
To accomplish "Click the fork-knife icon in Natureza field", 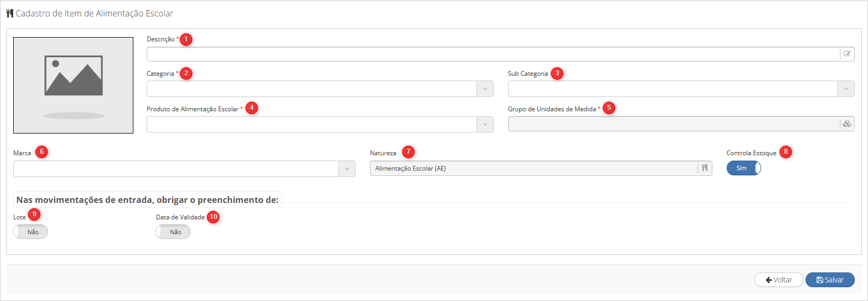I will 704,168.
